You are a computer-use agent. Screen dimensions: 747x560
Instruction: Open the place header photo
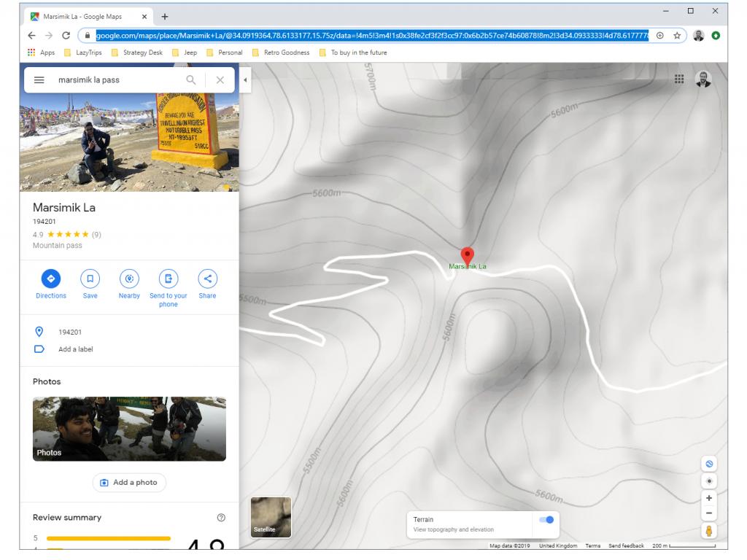pyautogui.click(x=129, y=142)
